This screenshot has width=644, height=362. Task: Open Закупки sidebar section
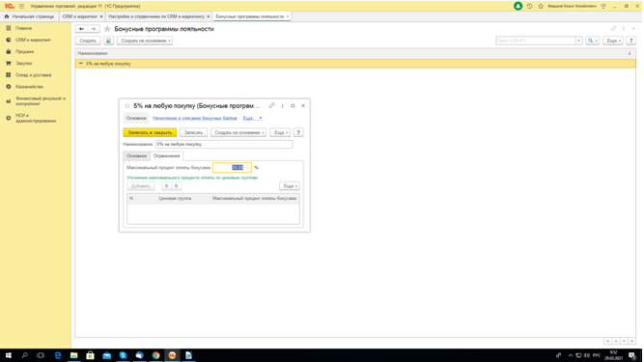(23, 63)
